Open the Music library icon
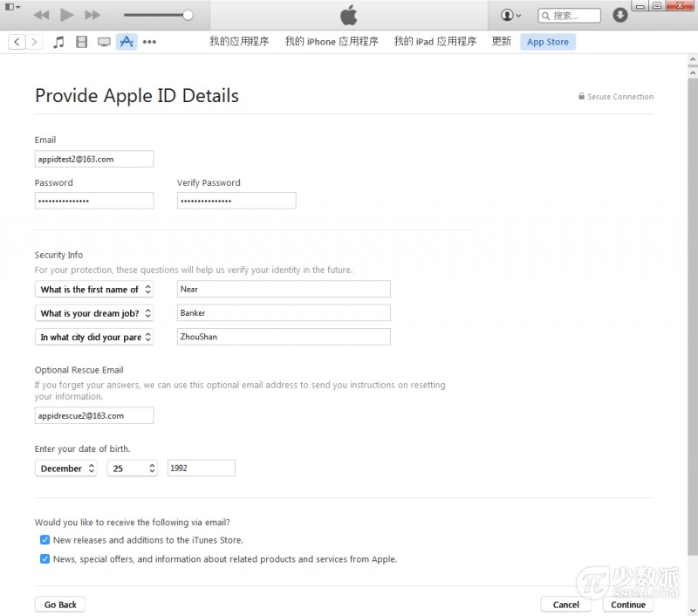Viewport: 698px width, 616px height. coord(58,42)
